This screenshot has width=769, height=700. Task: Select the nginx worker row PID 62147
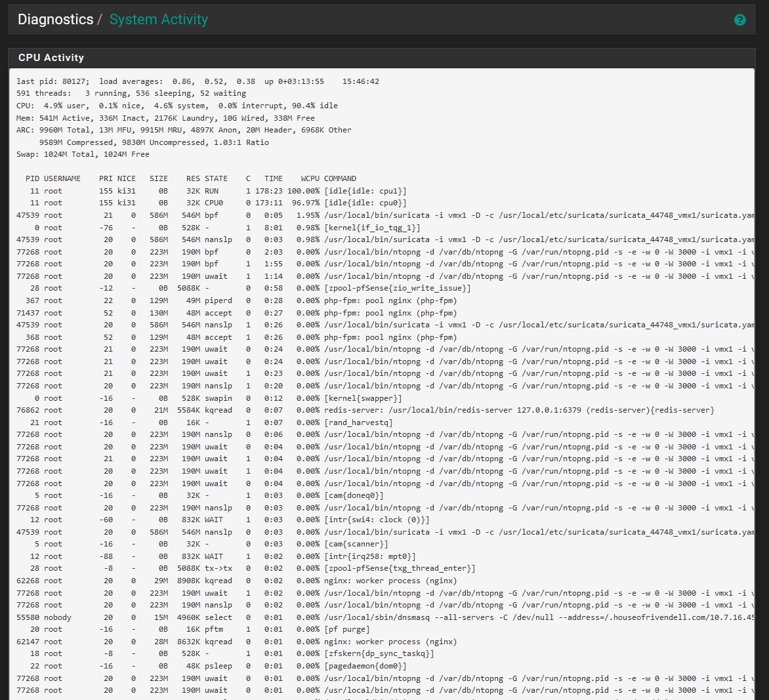pos(236,642)
